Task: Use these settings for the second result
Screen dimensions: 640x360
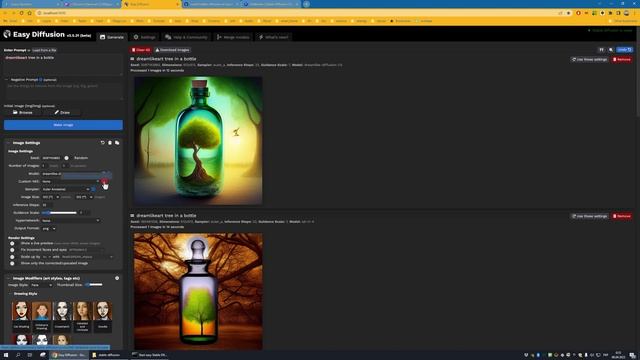Action: click(589, 216)
